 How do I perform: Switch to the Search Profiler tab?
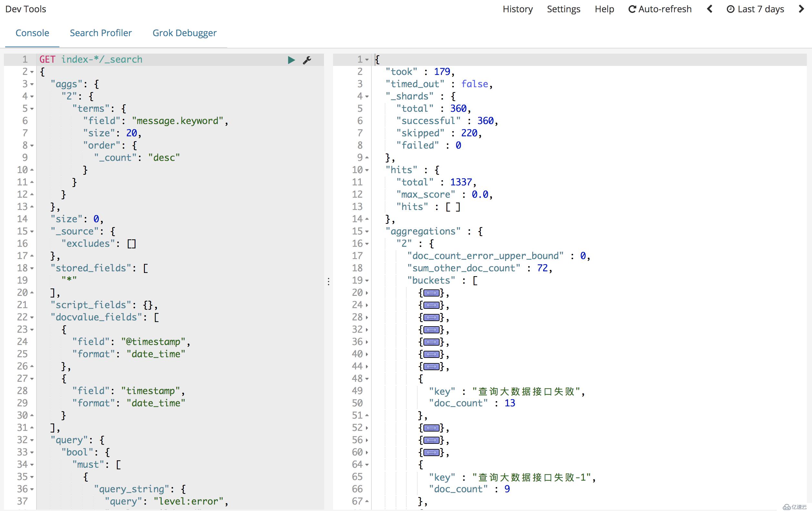click(x=100, y=32)
